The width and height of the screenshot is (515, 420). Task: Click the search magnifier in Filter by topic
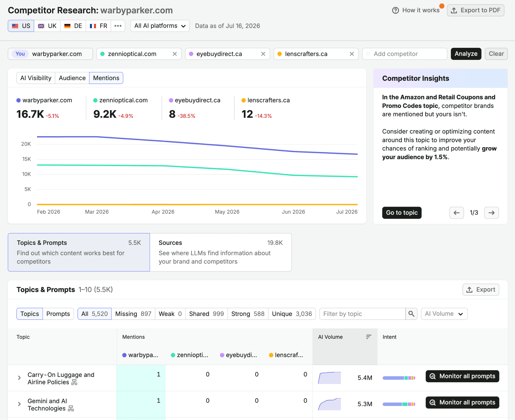411,314
